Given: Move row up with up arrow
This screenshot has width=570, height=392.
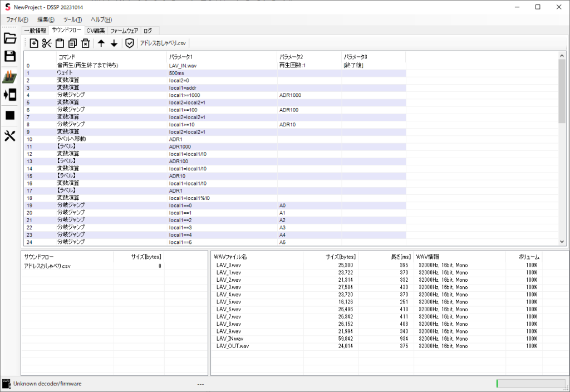Looking at the screenshot, I should (101, 43).
